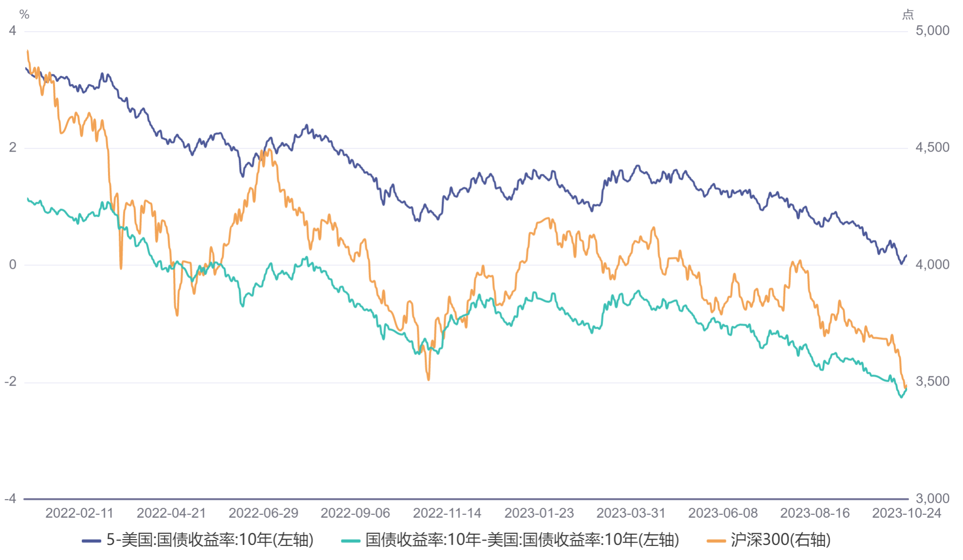This screenshot has height=560, width=963.
Task: Click the 点 right axis unit label
Action: (x=908, y=15)
